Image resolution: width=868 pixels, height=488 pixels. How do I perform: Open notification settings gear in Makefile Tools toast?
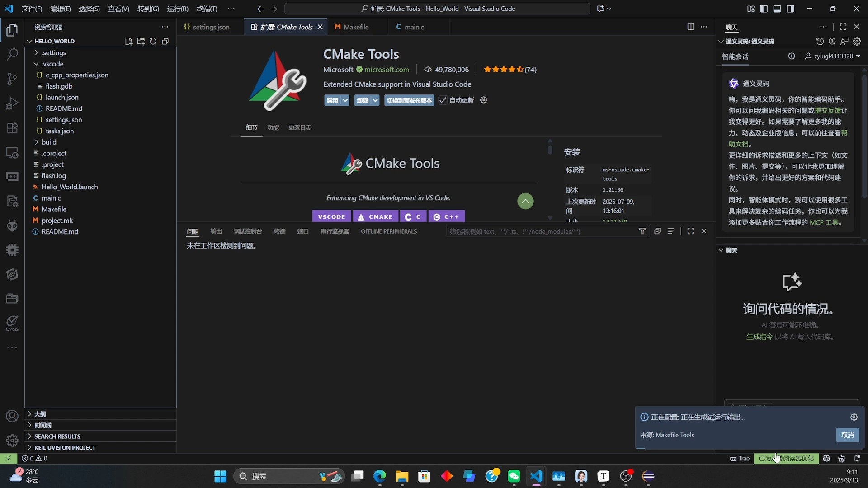tap(854, 417)
